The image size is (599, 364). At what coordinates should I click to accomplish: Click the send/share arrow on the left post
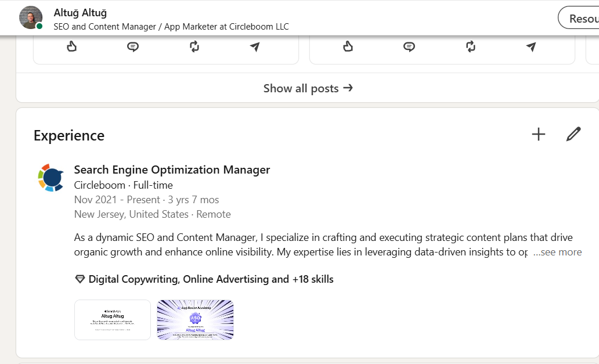255,46
